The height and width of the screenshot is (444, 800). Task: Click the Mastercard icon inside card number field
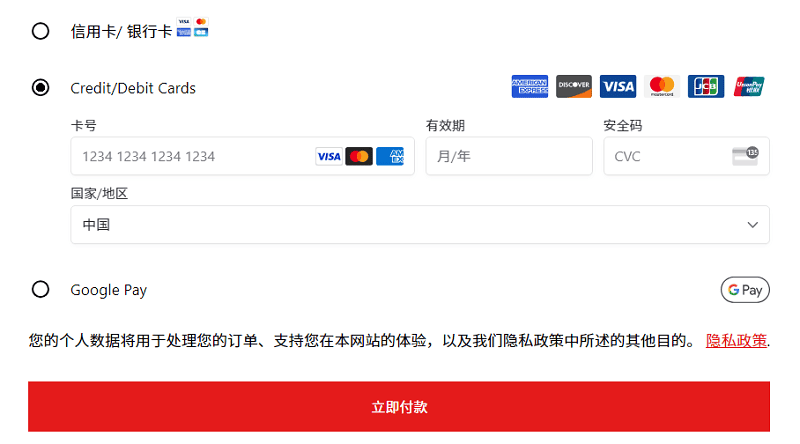coord(359,156)
